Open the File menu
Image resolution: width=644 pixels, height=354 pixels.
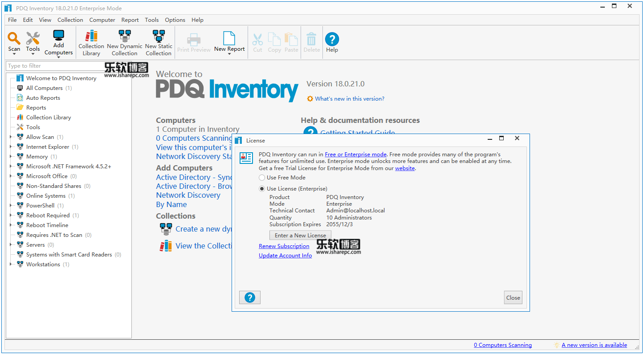(x=12, y=20)
